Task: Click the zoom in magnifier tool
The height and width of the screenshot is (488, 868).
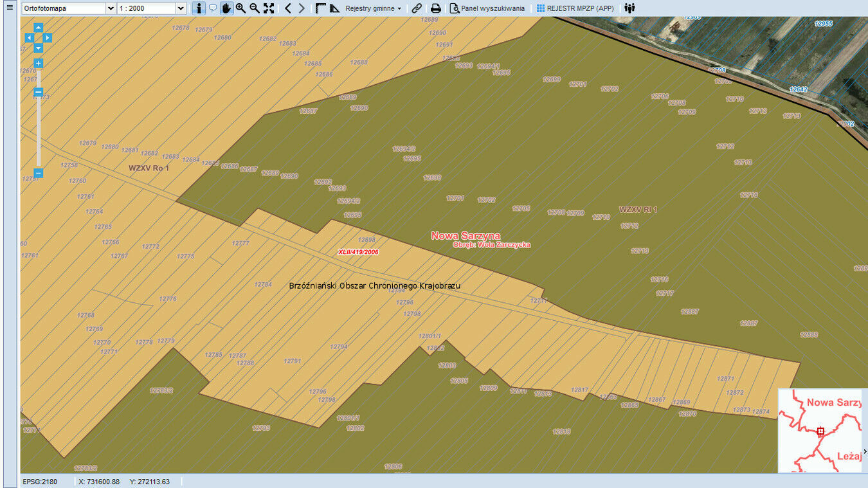Action: point(240,8)
